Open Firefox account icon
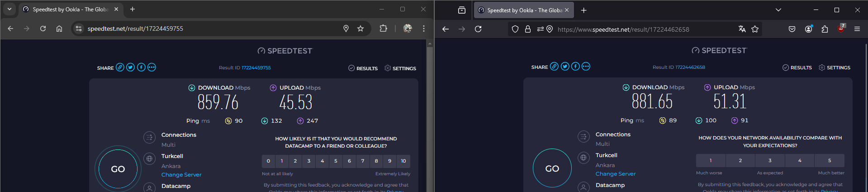Viewport: 868px width, 192px height. pos(809,29)
